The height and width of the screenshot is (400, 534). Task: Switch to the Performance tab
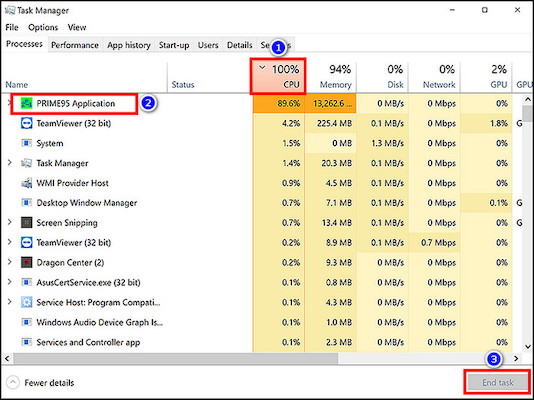tap(75, 45)
